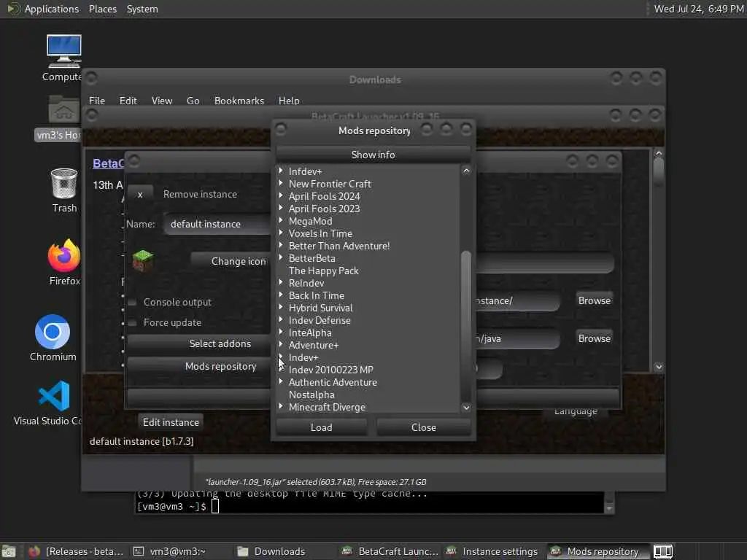Select Minecraft Diverge in the list
Image resolution: width=747 pixels, height=560 pixels.
[x=327, y=407]
